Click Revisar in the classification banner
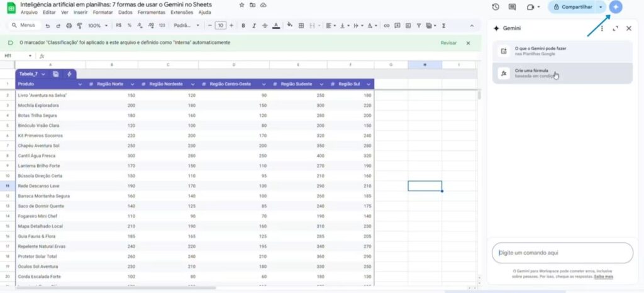Image resolution: width=644 pixels, height=293 pixels. [448, 43]
